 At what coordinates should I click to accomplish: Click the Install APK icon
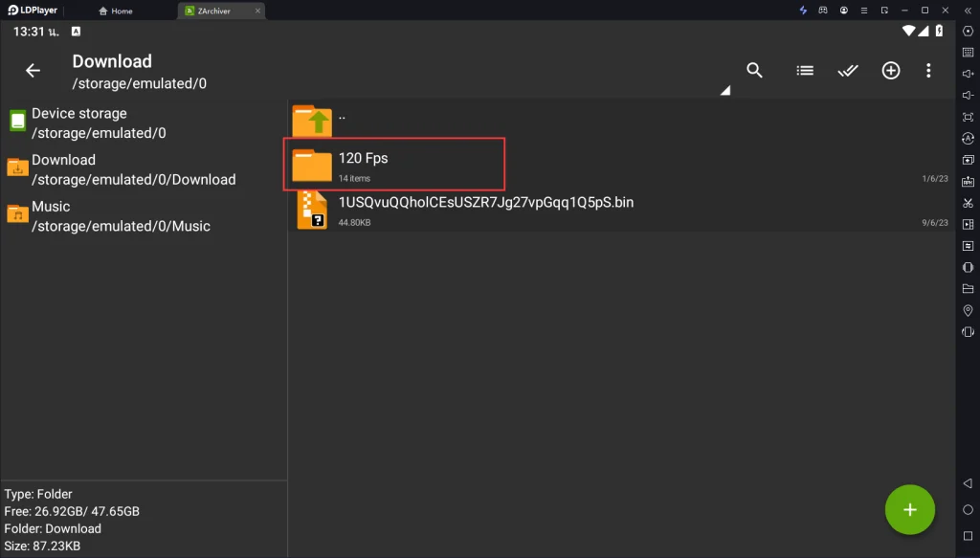point(969,181)
